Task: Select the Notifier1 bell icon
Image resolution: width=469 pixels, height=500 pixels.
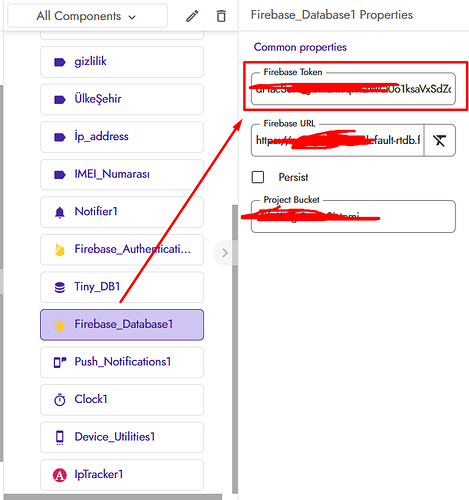Action: [x=60, y=212]
